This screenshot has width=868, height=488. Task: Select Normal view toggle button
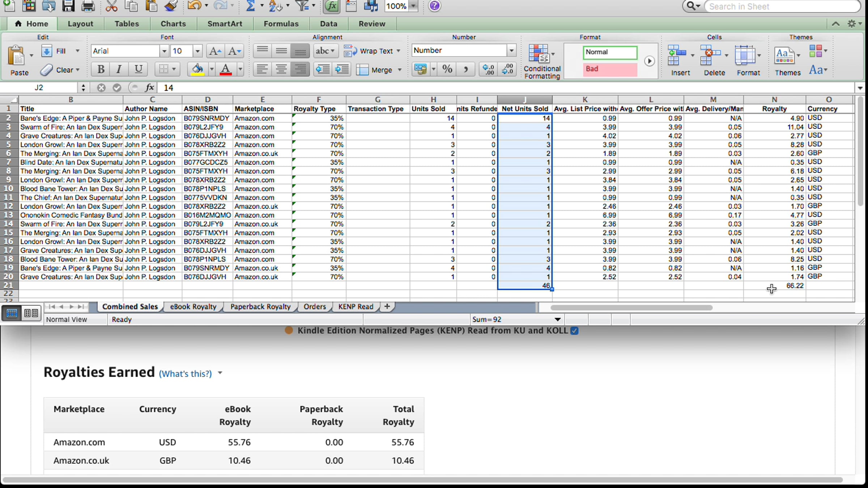tap(12, 313)
